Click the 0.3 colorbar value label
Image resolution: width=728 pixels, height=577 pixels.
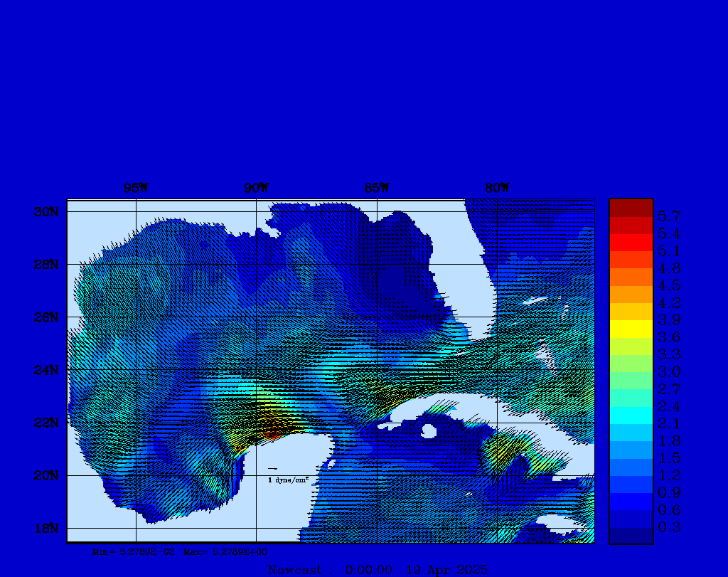(x=669, y=527)
